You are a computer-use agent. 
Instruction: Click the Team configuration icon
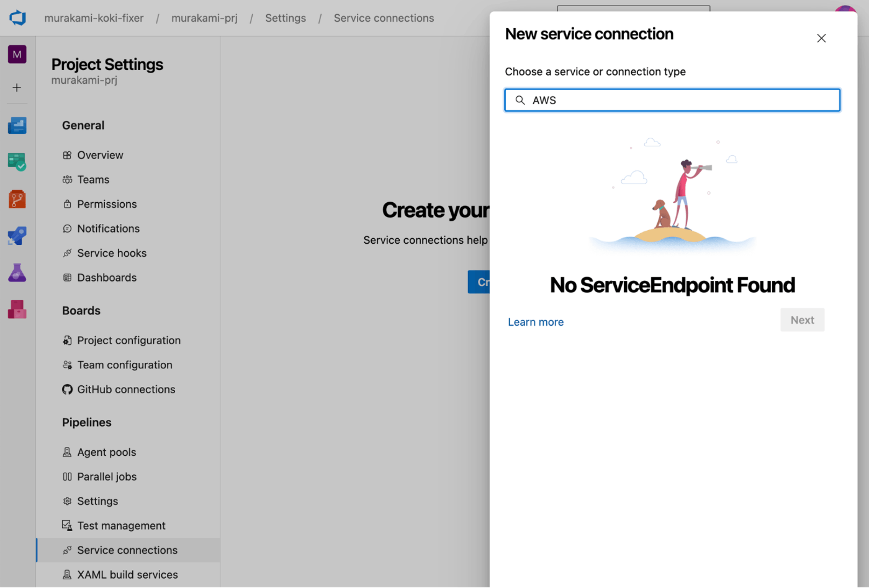click(67, 365)
